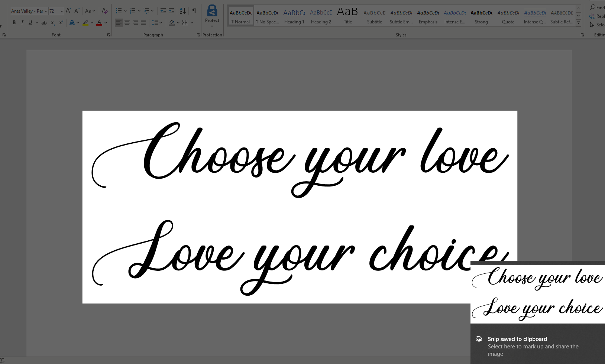
Task: Toggle left text alignment
Action: tap(119, 23)
